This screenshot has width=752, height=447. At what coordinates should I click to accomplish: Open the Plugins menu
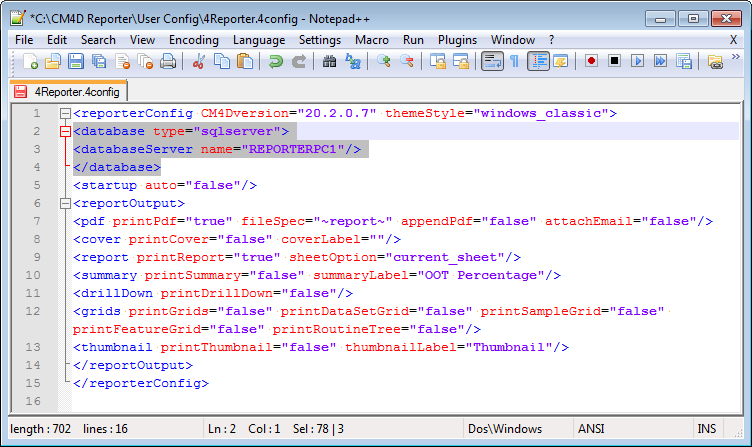click(x=457, y=39)
